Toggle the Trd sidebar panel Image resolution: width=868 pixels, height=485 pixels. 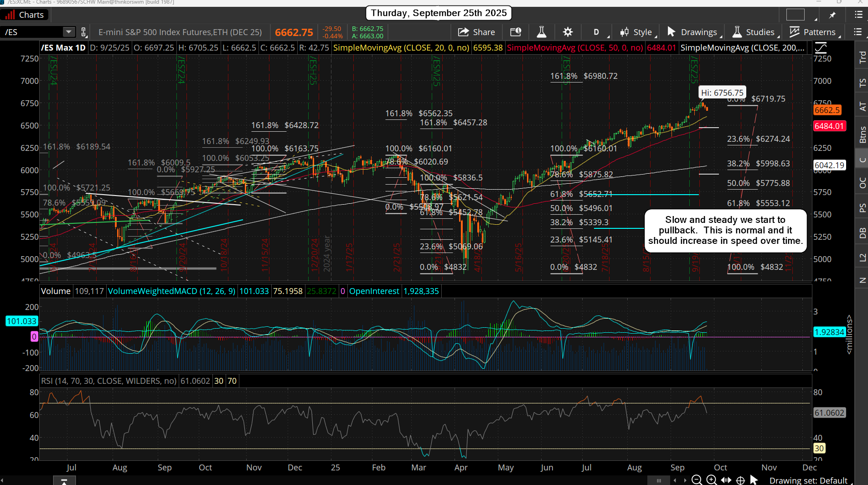click(x=862, y=57)
